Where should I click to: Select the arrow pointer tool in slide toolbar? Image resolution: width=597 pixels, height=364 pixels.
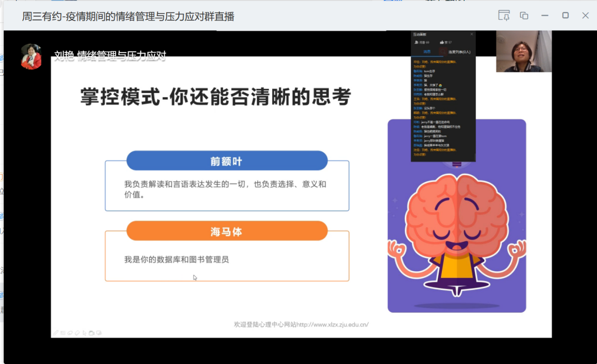(x=85, y=333)
